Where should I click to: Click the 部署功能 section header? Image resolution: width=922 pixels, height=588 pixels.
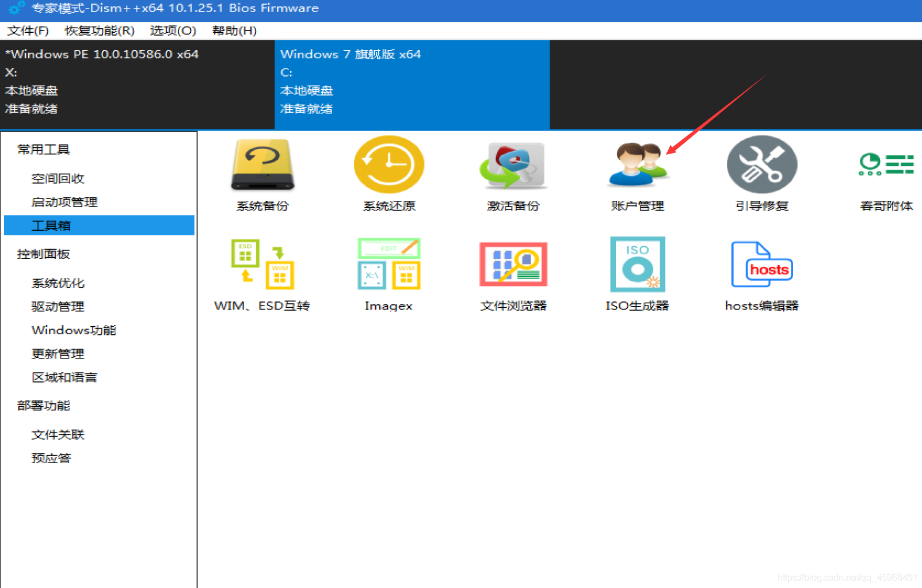click(43, 406)
